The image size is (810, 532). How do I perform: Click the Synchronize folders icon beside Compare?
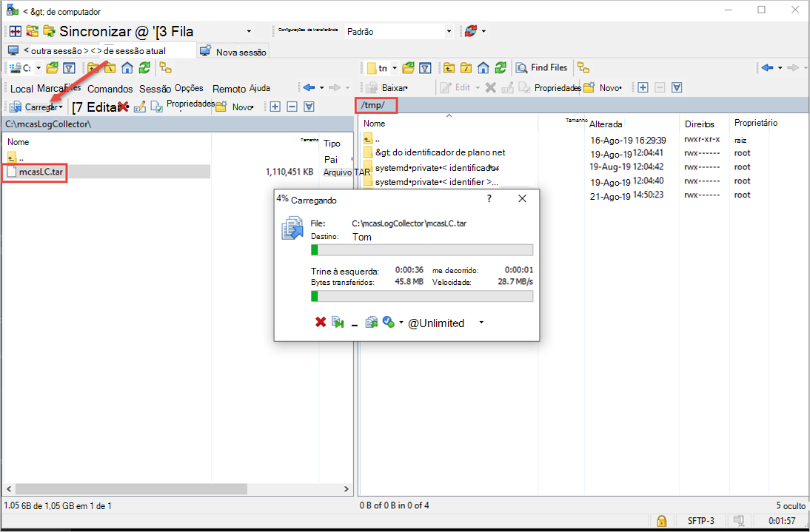(32, 31)
